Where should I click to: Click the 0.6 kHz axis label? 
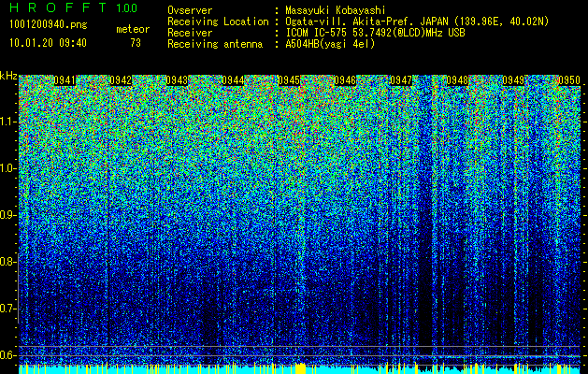pyautogui.click(x=7, y=355)
